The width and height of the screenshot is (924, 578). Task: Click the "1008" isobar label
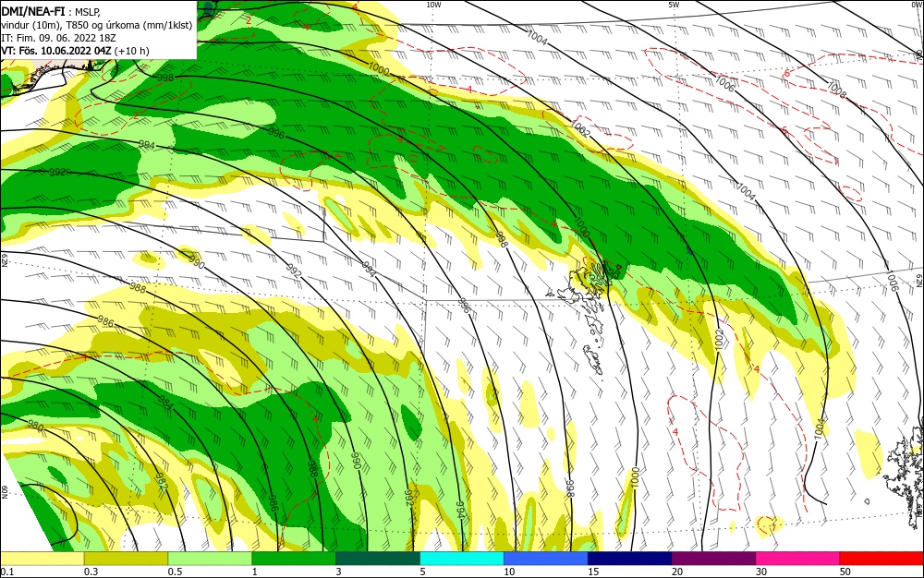pos(836,90)
